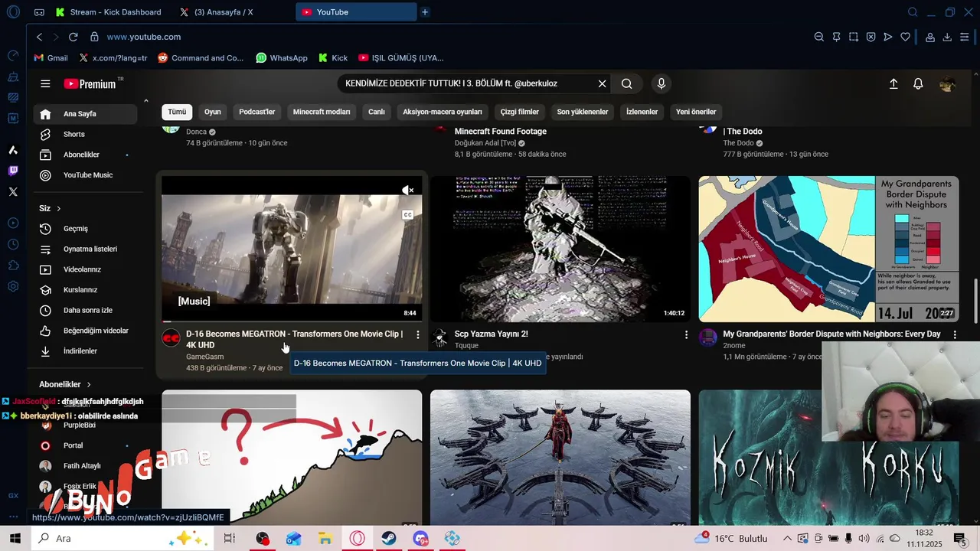Open Daha sonra izle list
The image size is (980, 551).
point(85,310)
